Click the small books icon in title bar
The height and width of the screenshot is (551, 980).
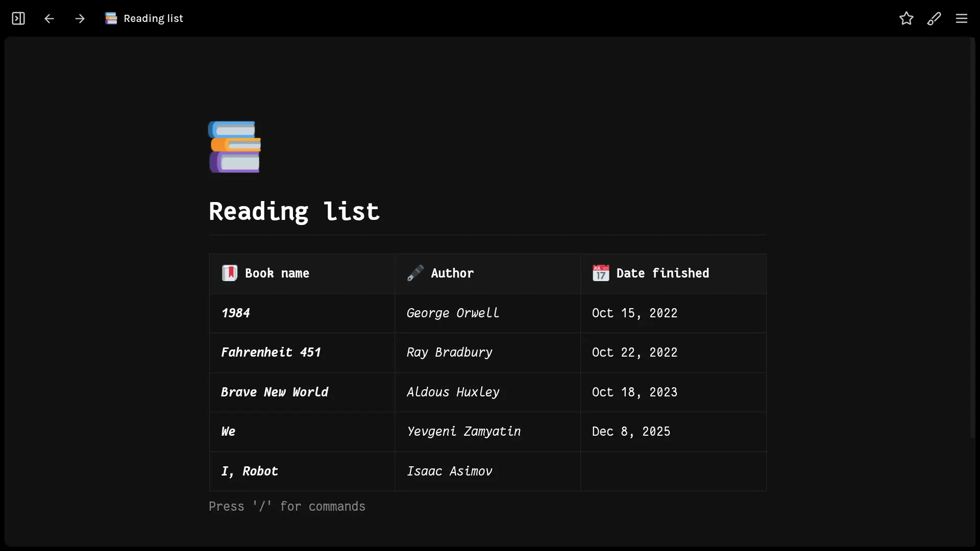point(111,19)
